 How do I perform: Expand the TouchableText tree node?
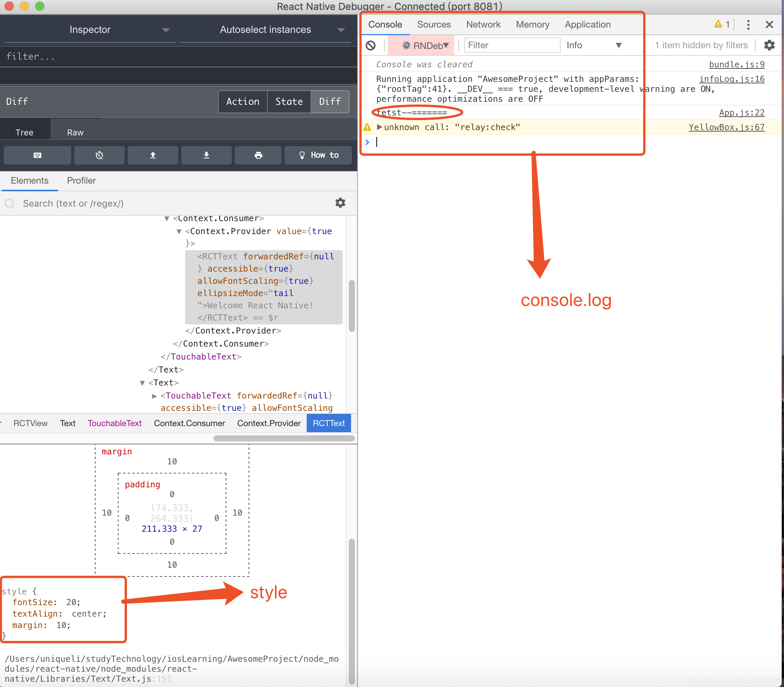tap(155, 396)
